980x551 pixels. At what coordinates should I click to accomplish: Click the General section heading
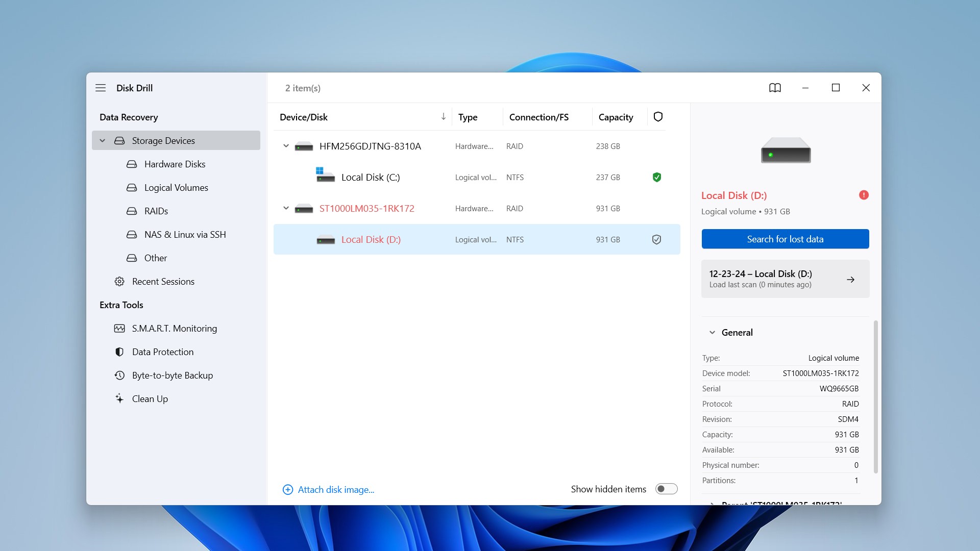(737, 332)
